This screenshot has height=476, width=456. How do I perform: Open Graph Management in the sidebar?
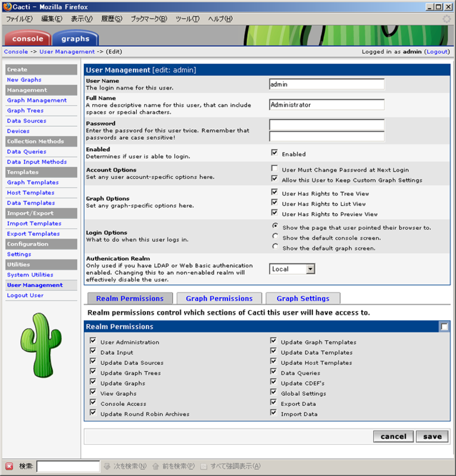click(37, 100)
